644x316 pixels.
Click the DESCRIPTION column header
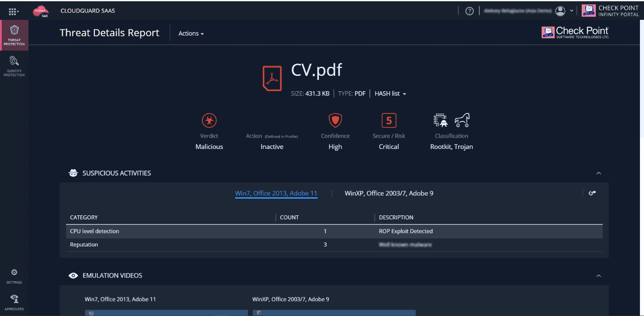click(396, 217)
